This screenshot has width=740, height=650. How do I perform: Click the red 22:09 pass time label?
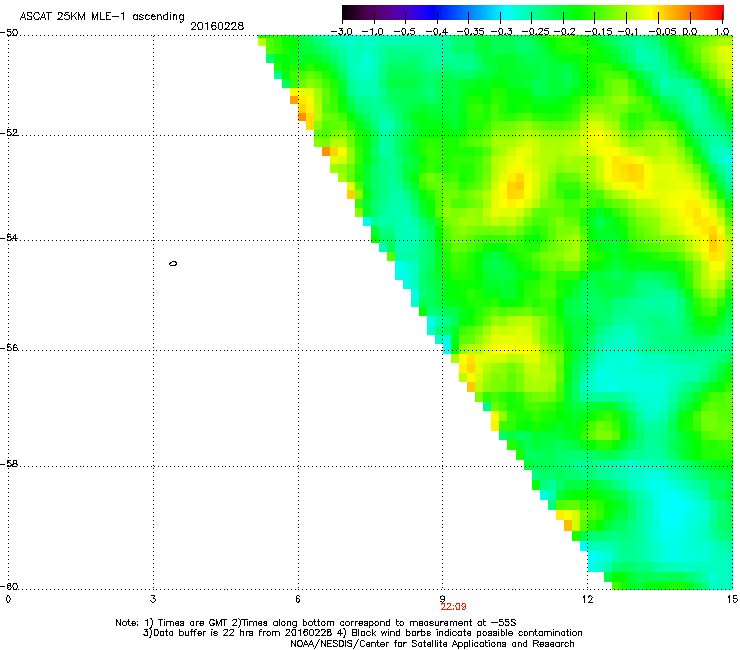click(x=453, y=607)
